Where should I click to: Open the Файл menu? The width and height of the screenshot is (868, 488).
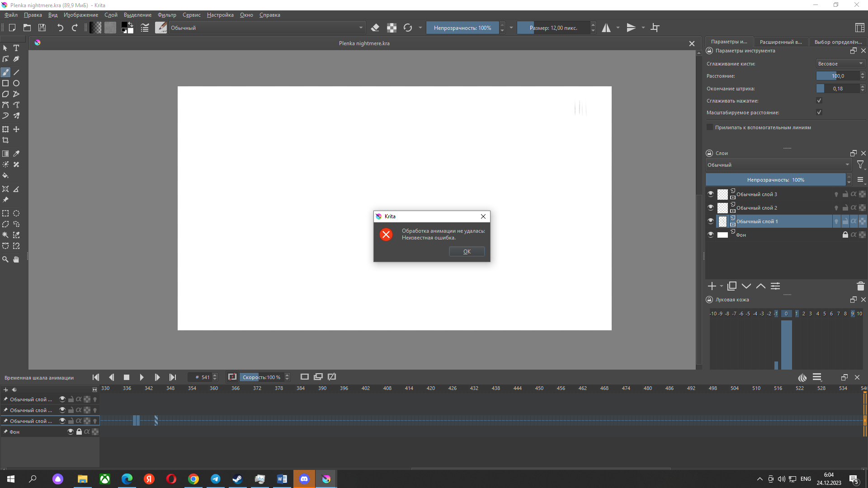[x=11, y=15]
